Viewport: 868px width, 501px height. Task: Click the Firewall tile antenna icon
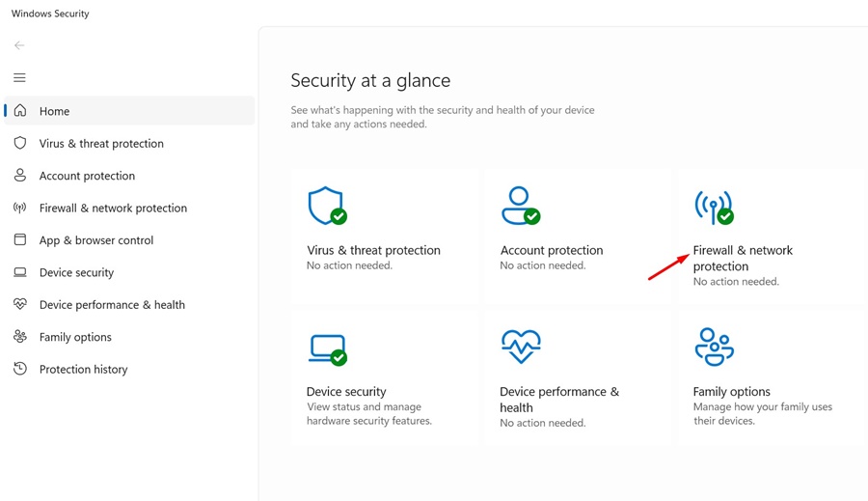pos(713,206)
